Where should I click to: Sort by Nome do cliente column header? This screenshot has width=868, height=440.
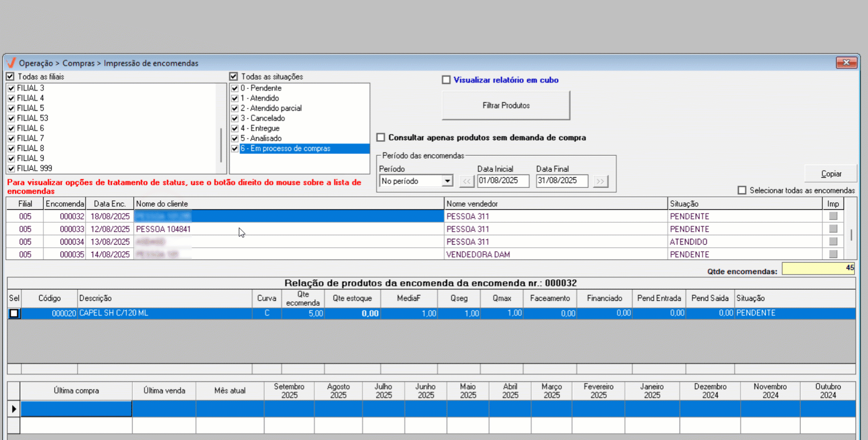pos(288,204)
